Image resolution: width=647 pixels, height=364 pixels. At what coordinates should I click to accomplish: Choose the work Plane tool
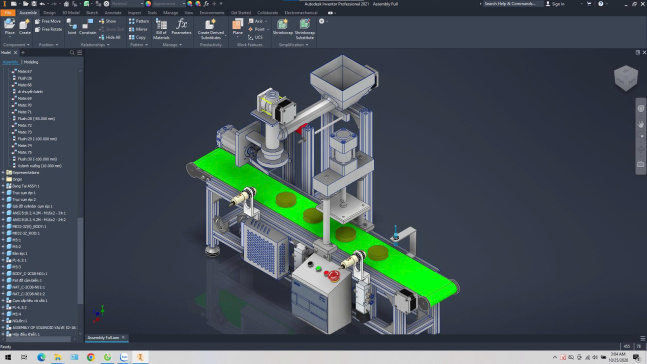(x=238, y=27)
